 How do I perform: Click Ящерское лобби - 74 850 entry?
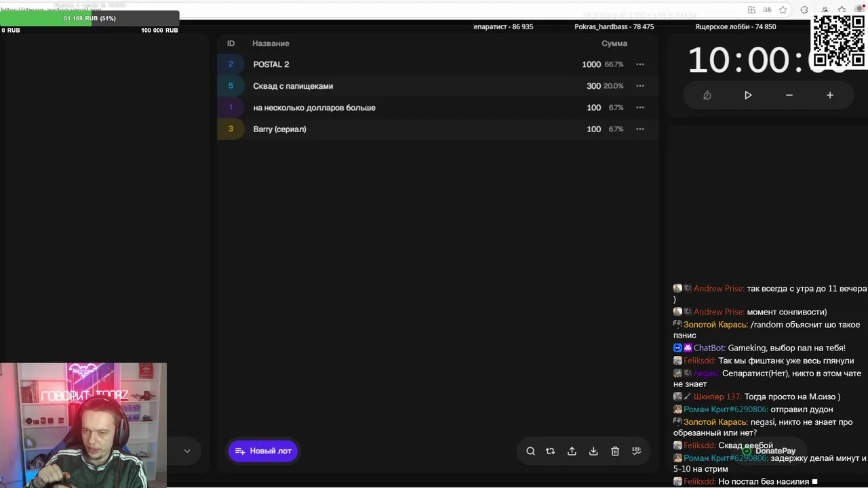click(x=735, y=27)
